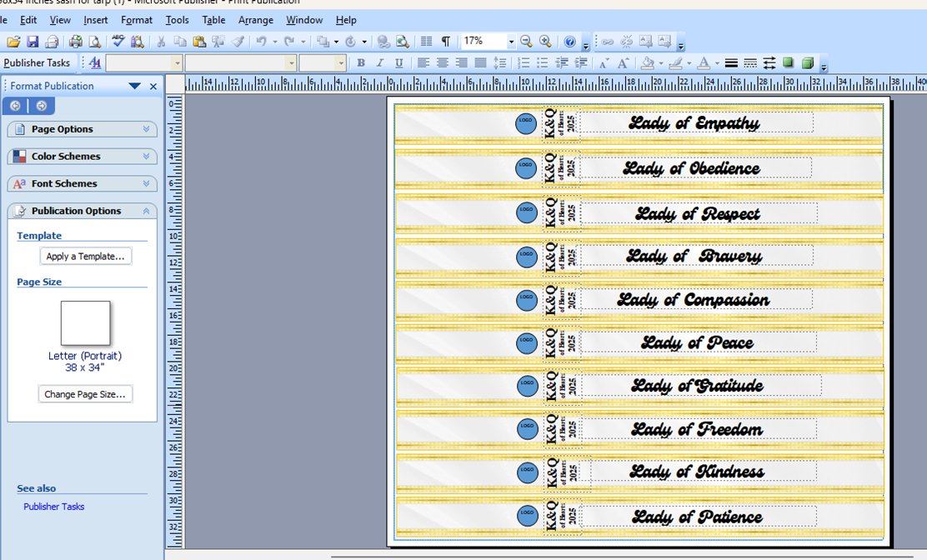
Task: Expand the Color Schemes section
Action: [x=82, y=157]
